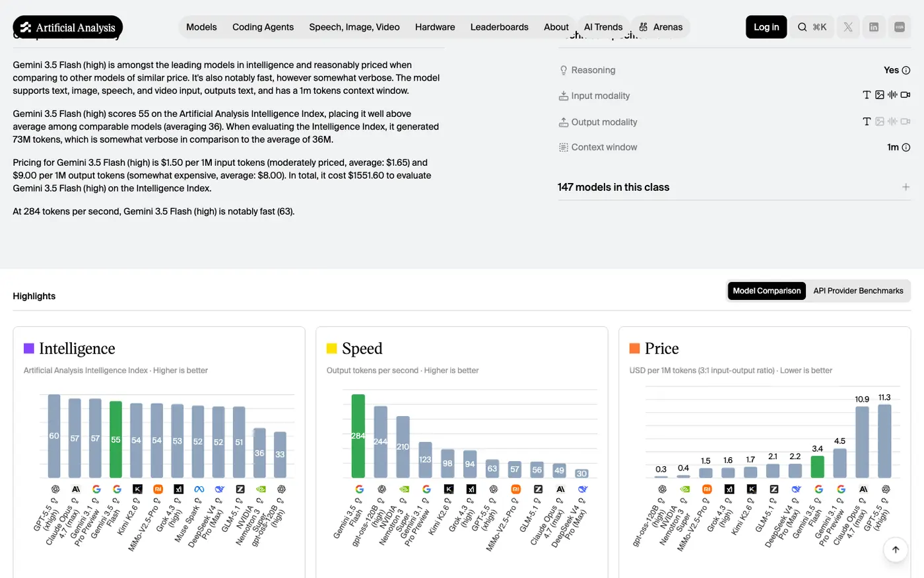
Task: Click the greyed video icon in Output modality
Action: 906,122
